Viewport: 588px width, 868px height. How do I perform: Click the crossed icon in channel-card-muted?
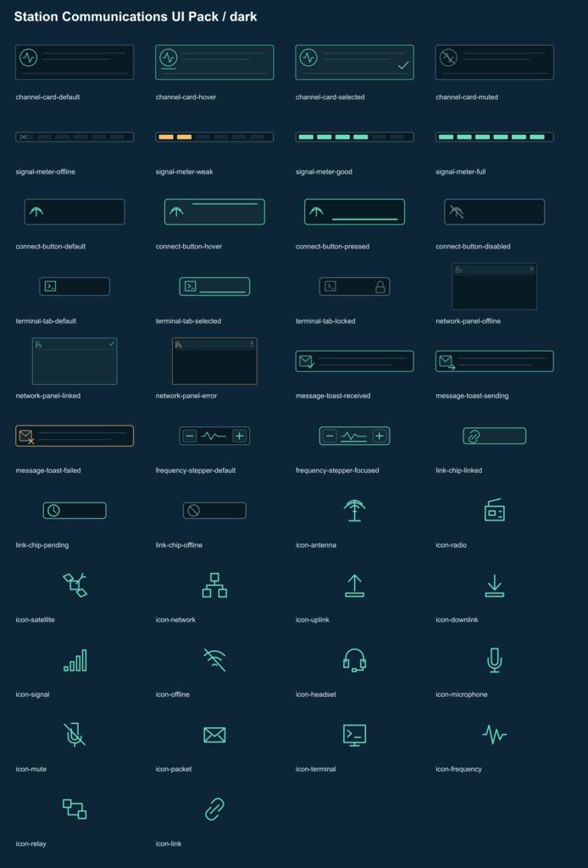point(448,57)
